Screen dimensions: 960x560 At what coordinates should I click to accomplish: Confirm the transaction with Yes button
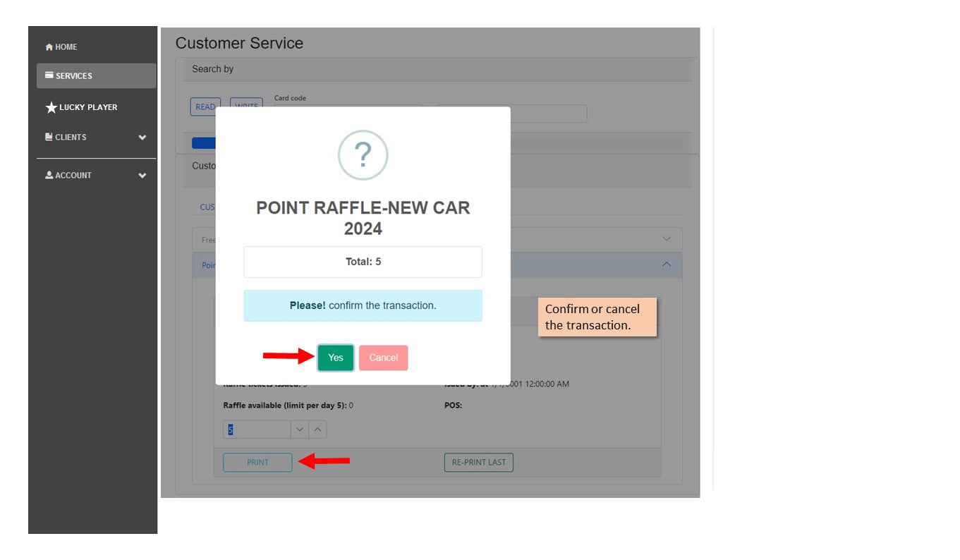(x=335, y=358)
